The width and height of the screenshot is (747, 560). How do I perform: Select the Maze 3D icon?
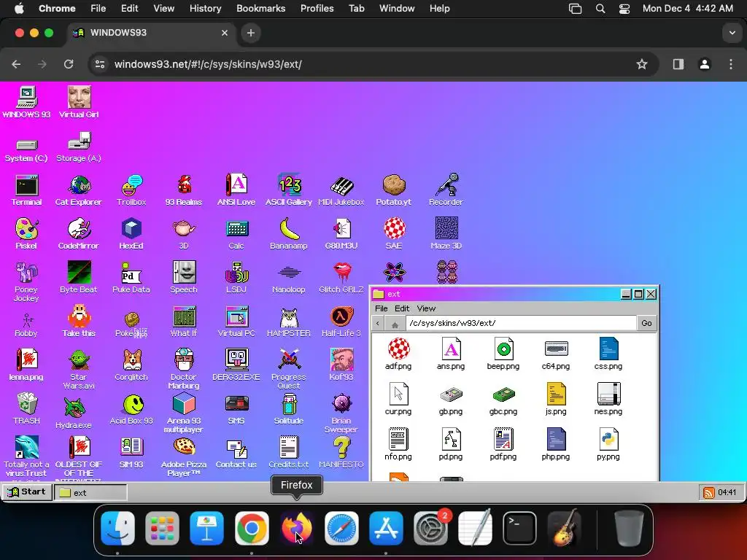[446, 234]
